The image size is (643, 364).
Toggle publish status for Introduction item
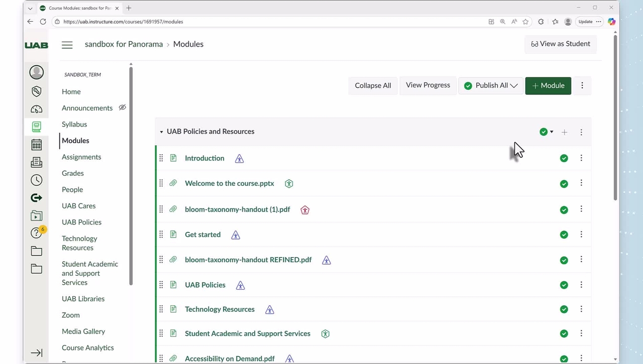pos(564,158)
